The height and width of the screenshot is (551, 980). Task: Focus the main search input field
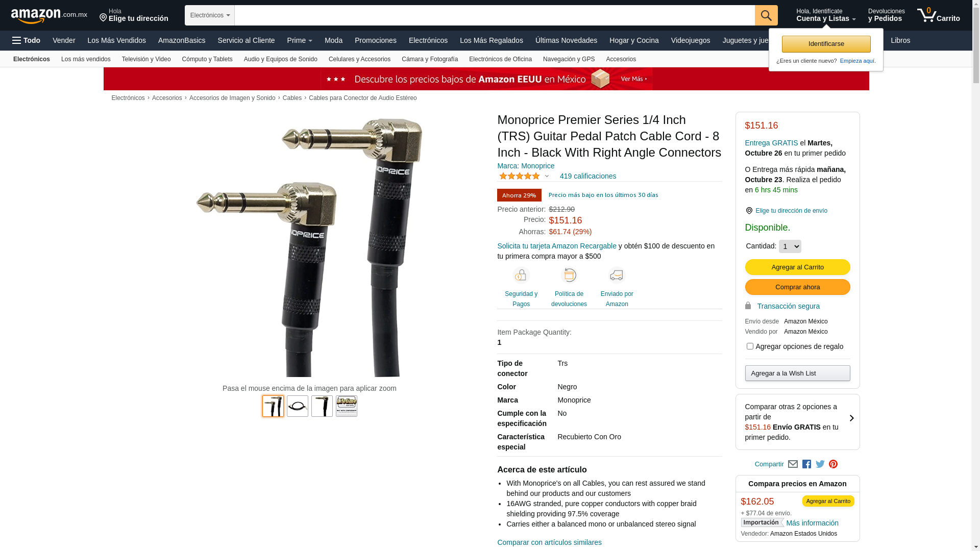click(495, 15)
